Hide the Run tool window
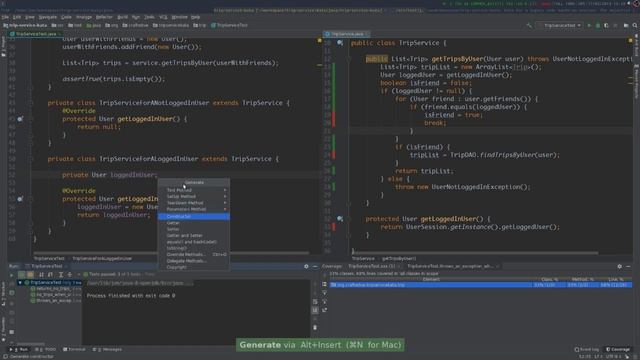The width and height of the screenshot is (640, 360). coord(315,267)
